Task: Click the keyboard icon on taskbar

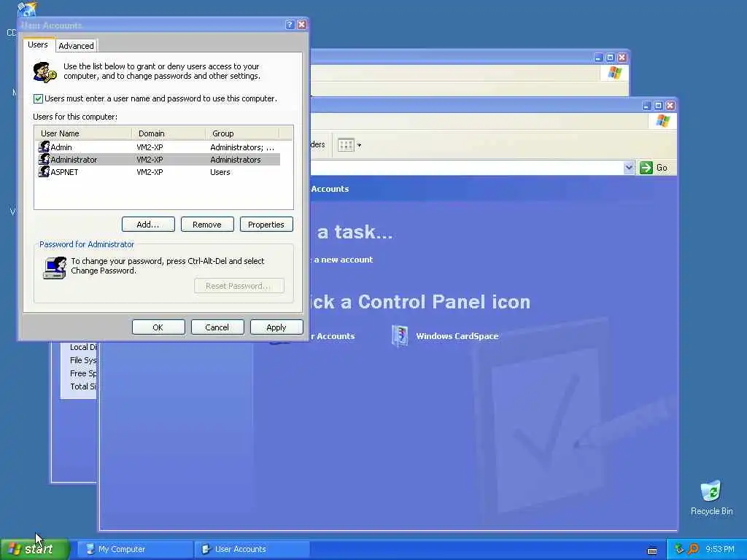Action: [x=652, y=551]
